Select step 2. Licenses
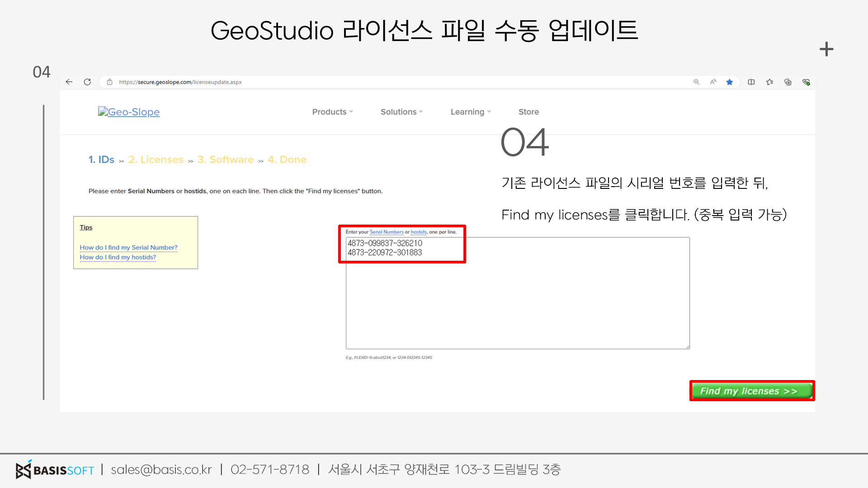The height and width of the screenshot is (488, 868). 156,160
